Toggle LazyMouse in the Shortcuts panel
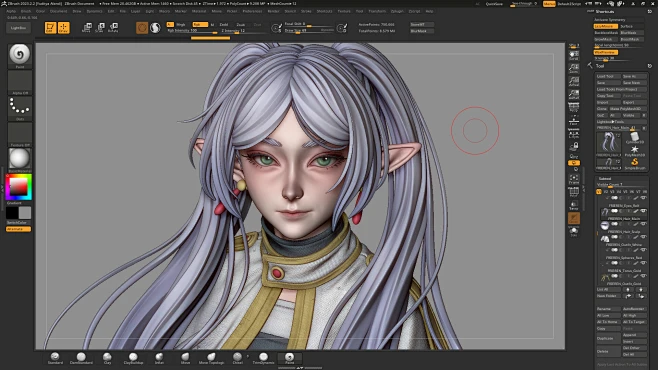This screenshot has height=370, width=658. (x=606, y=26)
